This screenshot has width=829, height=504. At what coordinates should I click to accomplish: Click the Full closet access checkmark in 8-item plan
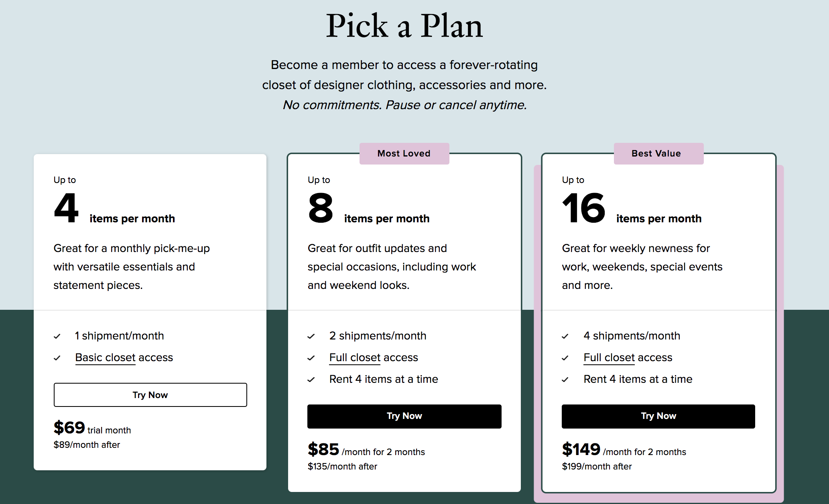[x=311, y=358]
